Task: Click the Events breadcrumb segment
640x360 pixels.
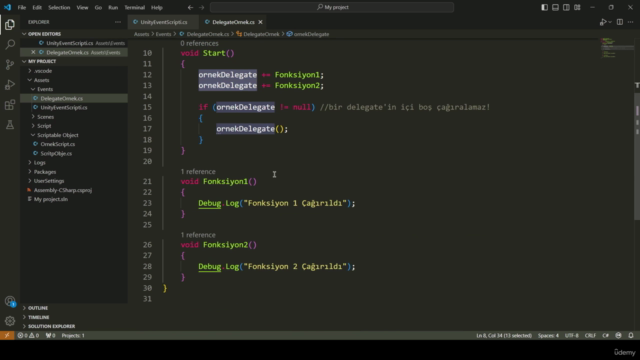Action: coord(163,34)
